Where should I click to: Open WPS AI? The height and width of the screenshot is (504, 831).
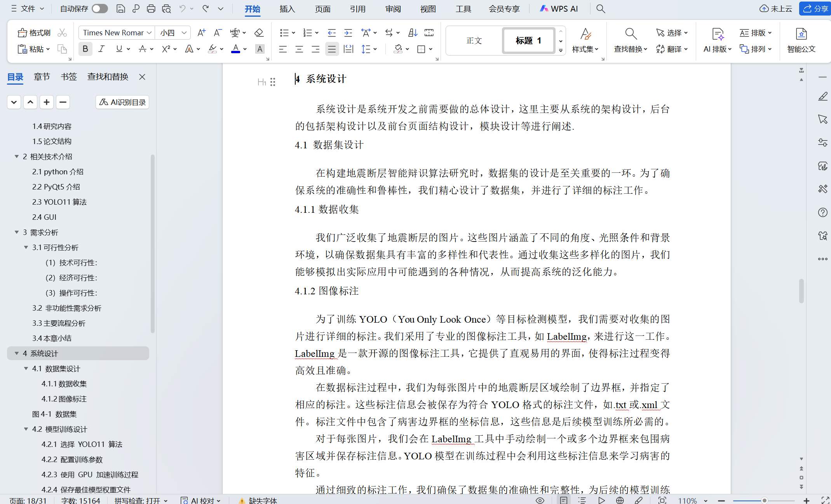click(559, 9)
